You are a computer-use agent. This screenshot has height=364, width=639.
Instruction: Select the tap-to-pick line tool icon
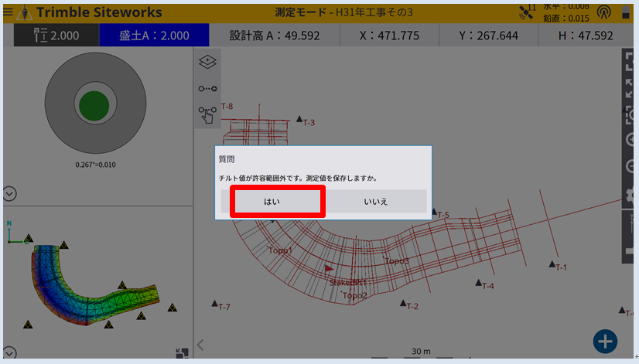[207, 115]
